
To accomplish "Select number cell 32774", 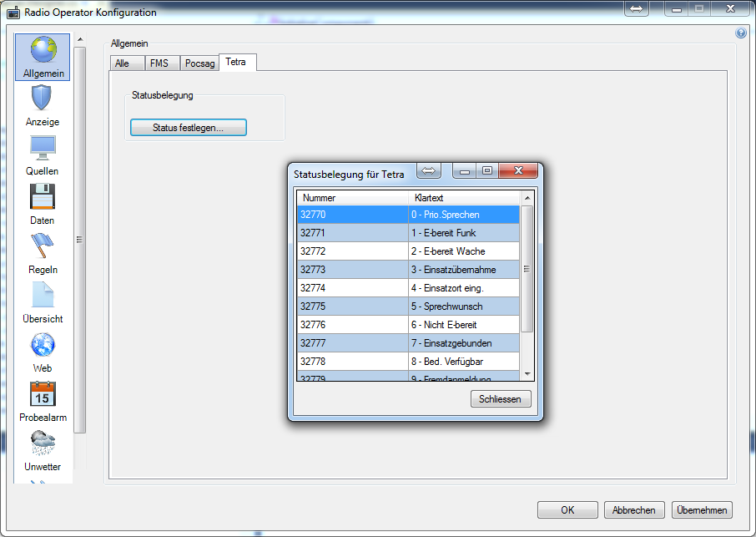I will tap(352, 287).
